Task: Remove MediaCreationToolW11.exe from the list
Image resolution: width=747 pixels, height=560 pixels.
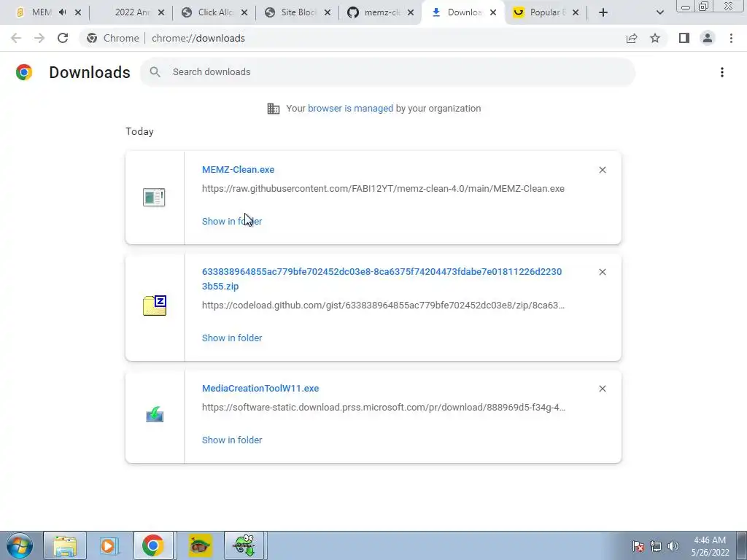Action: click(603, 389)
